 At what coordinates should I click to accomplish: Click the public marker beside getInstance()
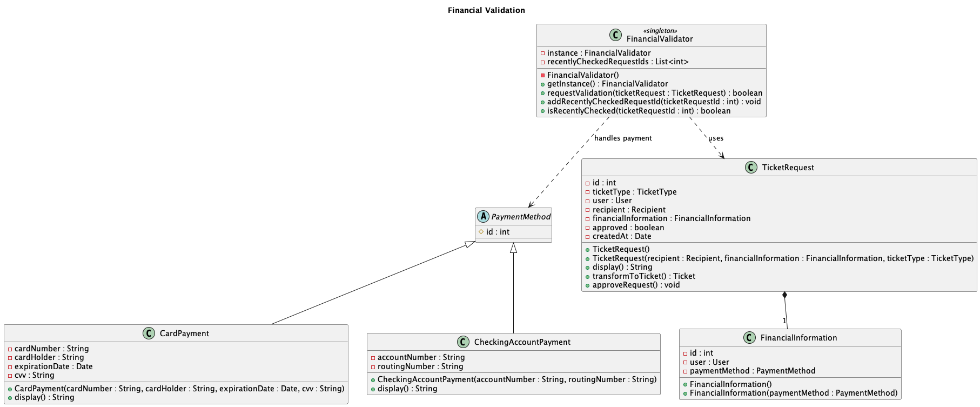[542, 84]
